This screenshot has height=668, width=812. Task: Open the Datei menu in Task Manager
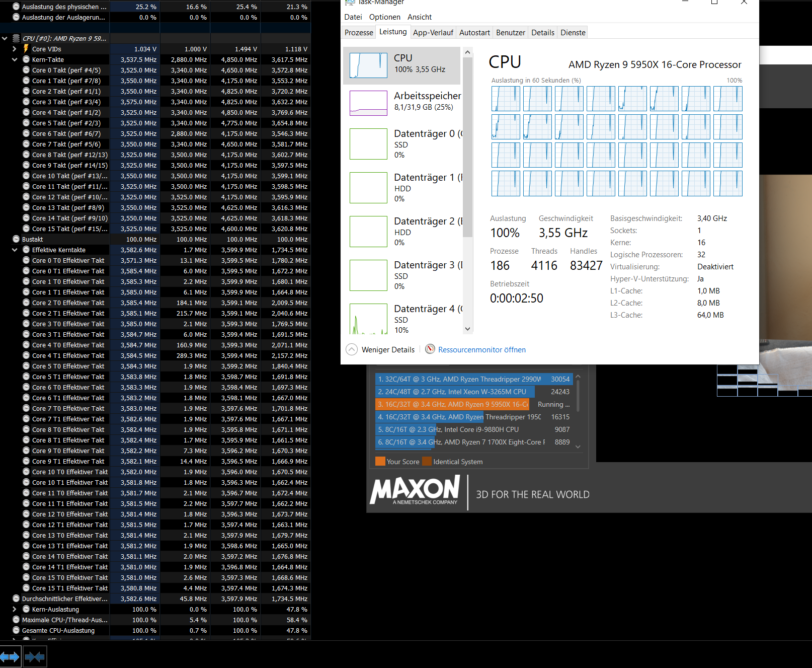click(x=353, y=17)
